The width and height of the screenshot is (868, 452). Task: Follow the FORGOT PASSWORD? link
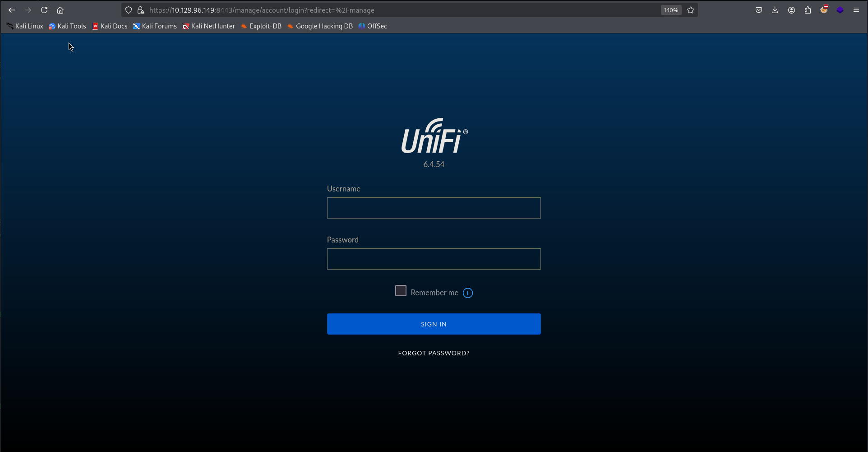click(x=434, y=353)
